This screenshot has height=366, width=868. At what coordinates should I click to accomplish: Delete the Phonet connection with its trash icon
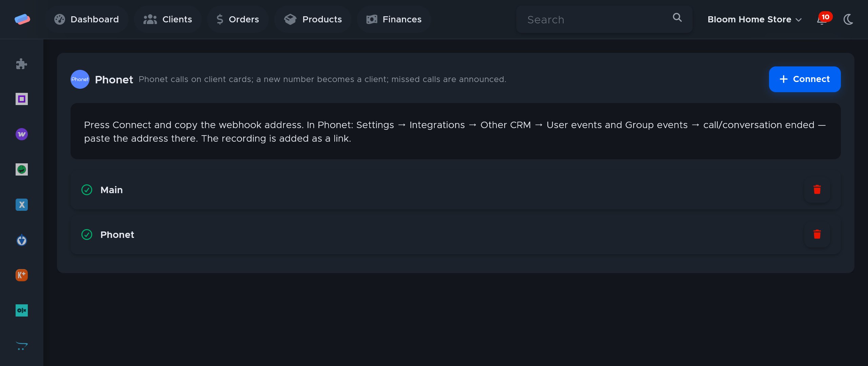click(x=817, y=235)
